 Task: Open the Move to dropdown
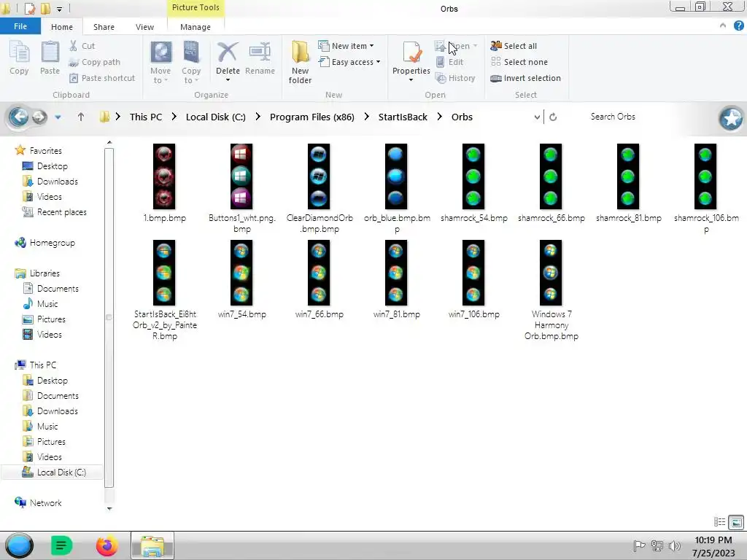click(160, 63)
